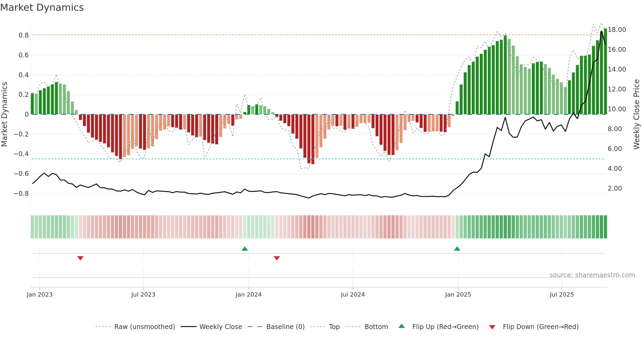Image resolution: width=644 pixels, height=362 pixels.
Task: Click the green Flip Up marker near Jan 2024
Action: [x=245, y=249]
